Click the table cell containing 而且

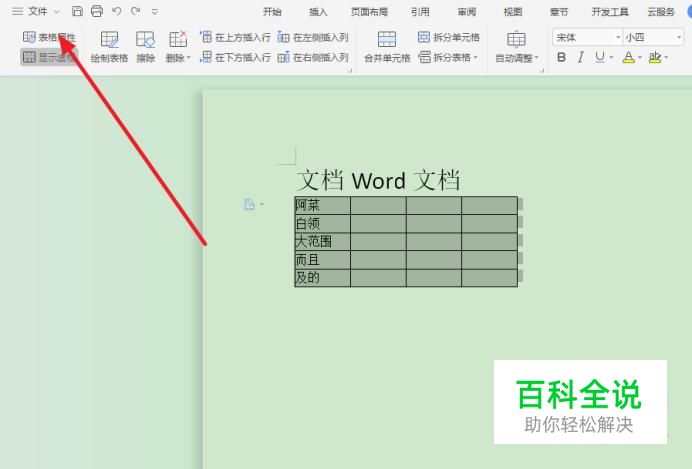323,260
